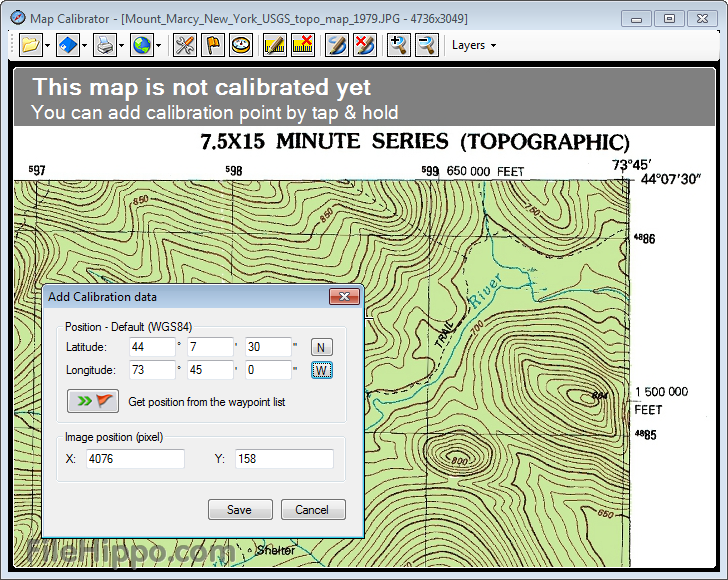This screenshot has height=580, width=728.
Task: Click the longitude degrees field showing 73
Action: click(152, 370)
